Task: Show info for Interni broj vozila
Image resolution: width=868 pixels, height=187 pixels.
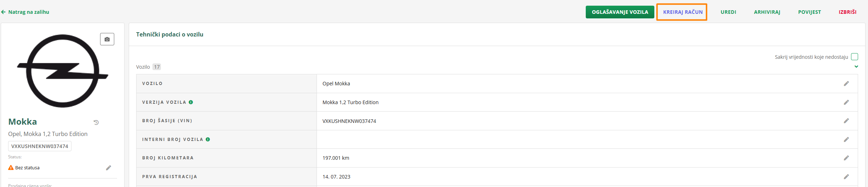Action: pyautogui.click(x=208, y=140)
